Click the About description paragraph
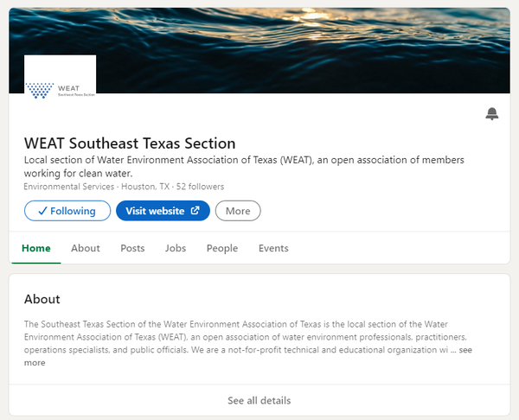This screenshot has width=519, height=420. point(248,343)
